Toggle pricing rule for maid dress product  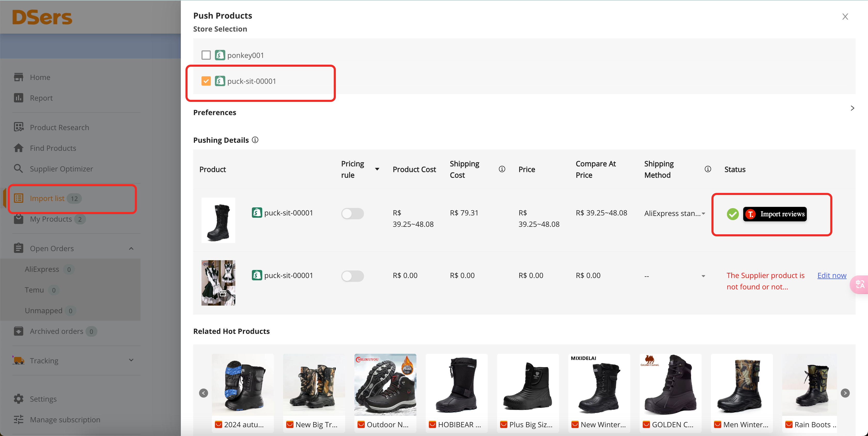click(x=352, y=276)
